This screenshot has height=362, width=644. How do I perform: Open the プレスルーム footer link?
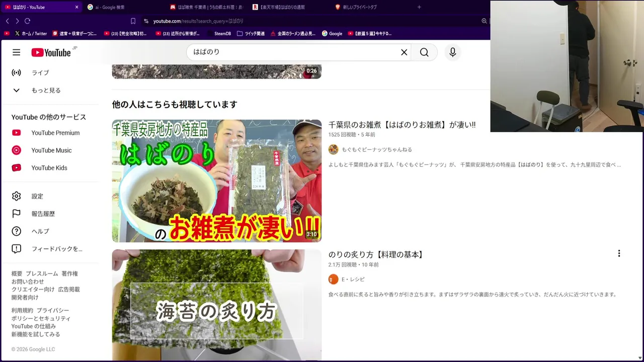click(42, 274)
